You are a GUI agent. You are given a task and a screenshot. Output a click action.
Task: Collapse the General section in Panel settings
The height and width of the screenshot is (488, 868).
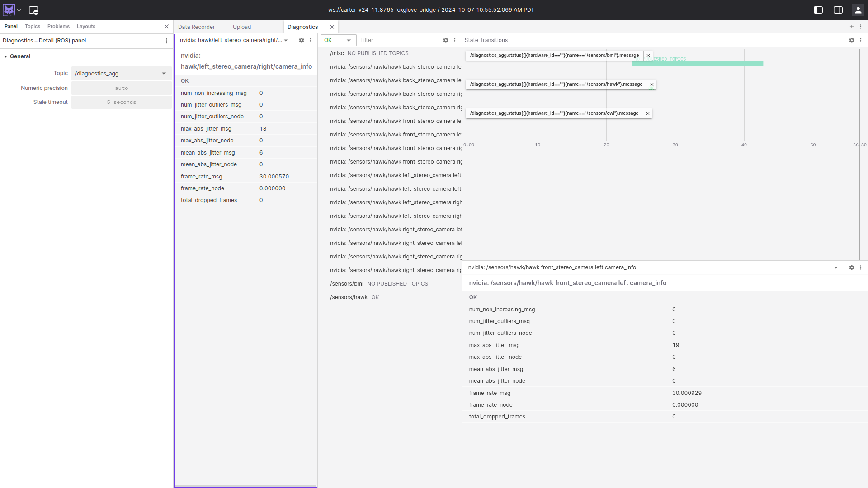tap(6, 56)
